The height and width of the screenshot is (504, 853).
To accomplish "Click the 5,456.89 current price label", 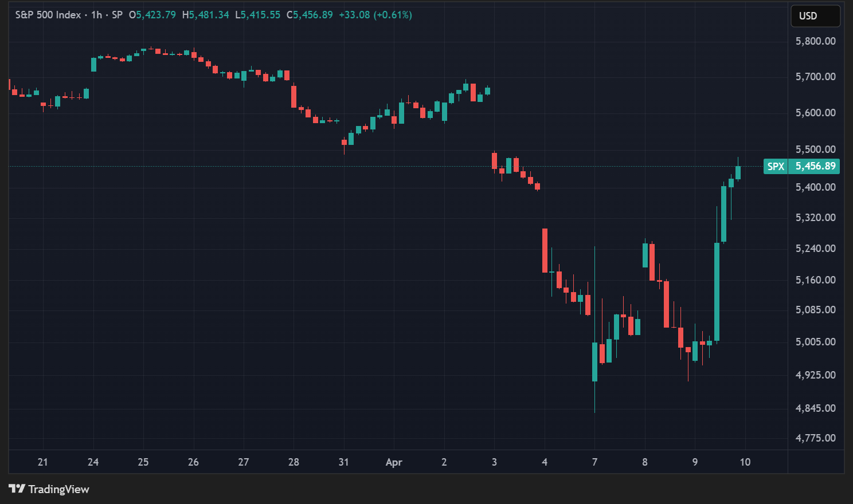I will (815, 166).
